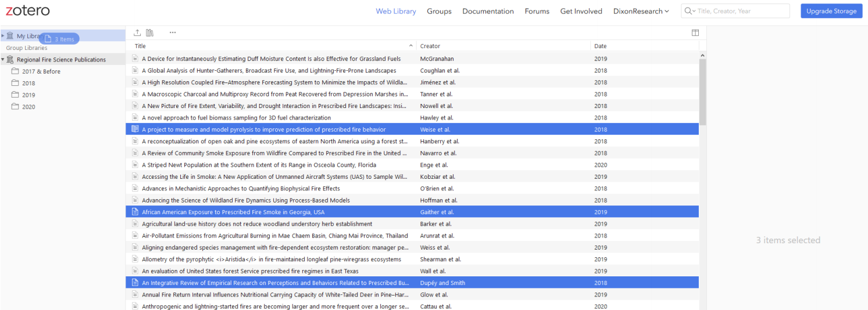Select 'A Review of Community Smoke Exposure' item
The image size is (868, 310).
click(412, 153)
